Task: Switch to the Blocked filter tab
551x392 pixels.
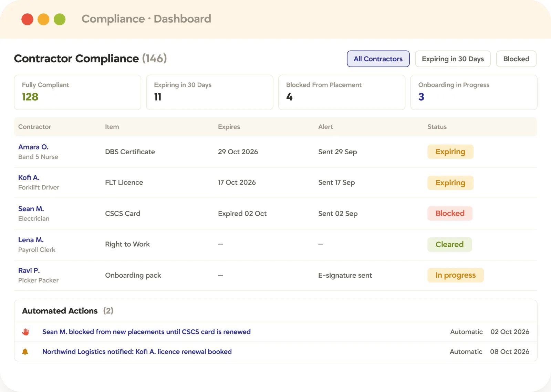Action: point(516,59)
